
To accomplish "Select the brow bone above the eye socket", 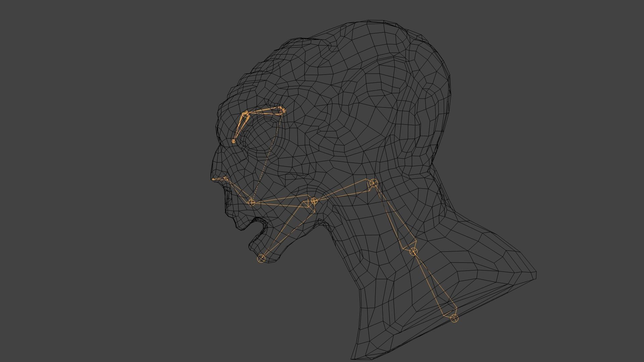I will click(x=265, y=112).
